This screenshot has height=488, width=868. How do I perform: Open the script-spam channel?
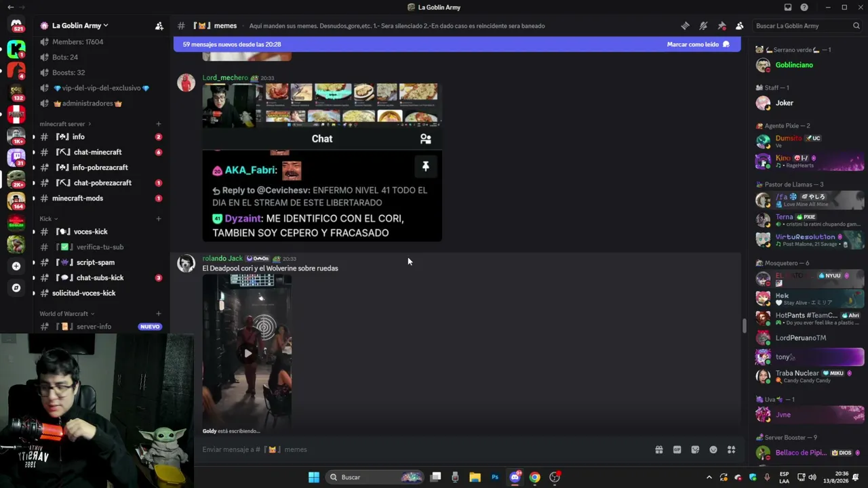point(100,262)
